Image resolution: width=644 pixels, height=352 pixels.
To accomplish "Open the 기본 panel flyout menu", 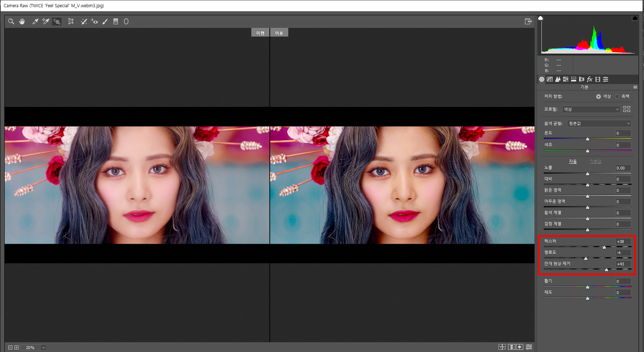I will point(635,87).
